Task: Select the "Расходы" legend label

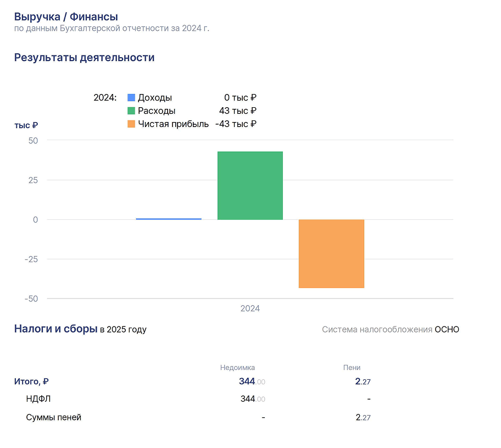Action: coord(157,110)
